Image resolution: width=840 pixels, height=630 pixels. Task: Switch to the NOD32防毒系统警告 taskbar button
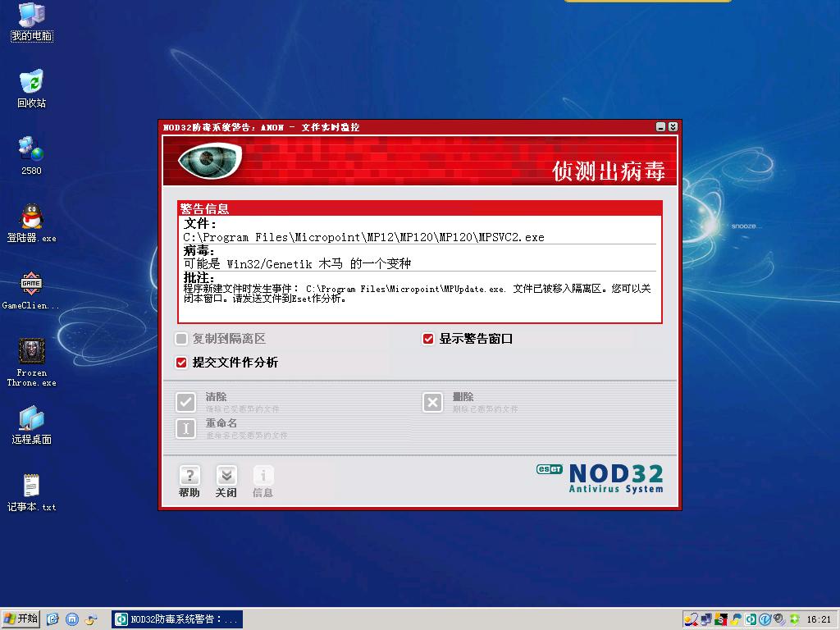[177, 619]
